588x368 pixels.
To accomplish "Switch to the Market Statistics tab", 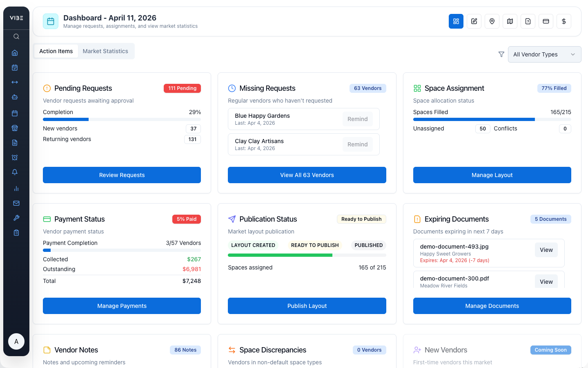I will coord(105,51).
